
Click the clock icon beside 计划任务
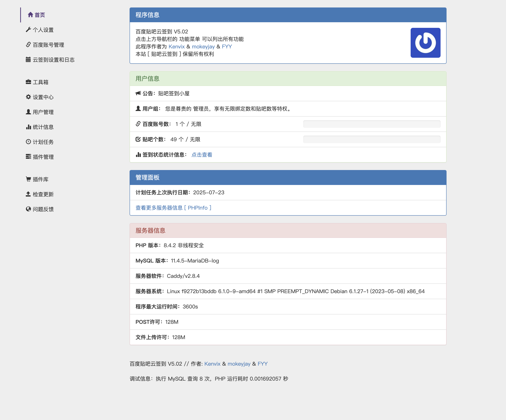[28, 142]
